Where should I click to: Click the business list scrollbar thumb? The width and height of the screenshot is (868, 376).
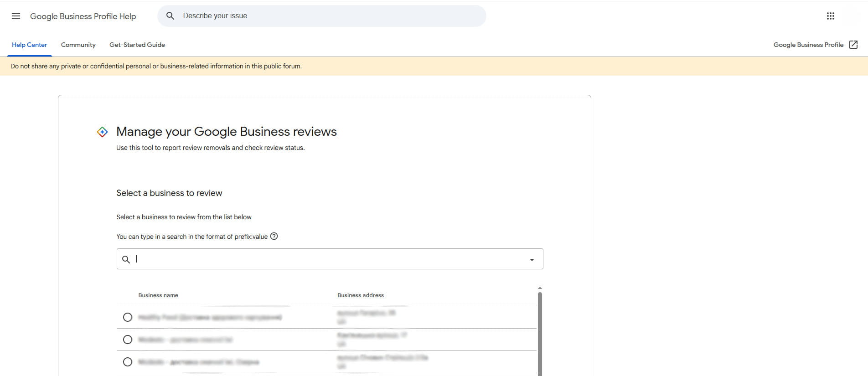[540, 334]
